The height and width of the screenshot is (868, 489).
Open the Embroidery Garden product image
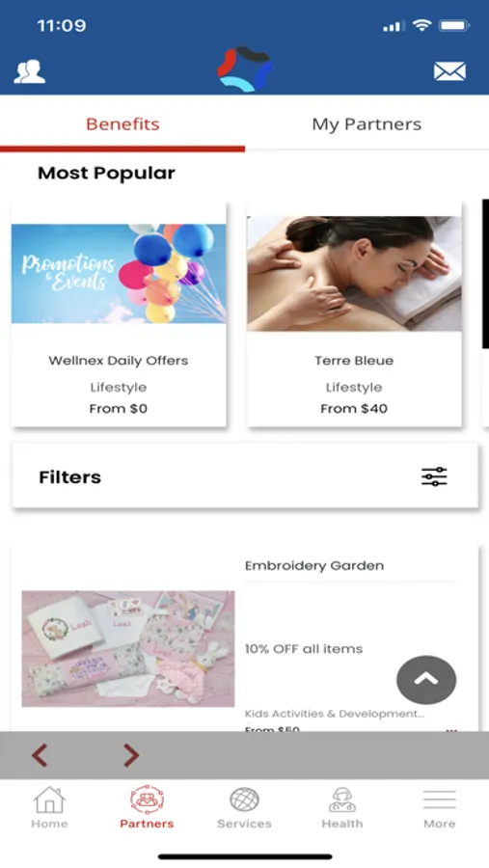pyautogui.click(x=128, y=649)
